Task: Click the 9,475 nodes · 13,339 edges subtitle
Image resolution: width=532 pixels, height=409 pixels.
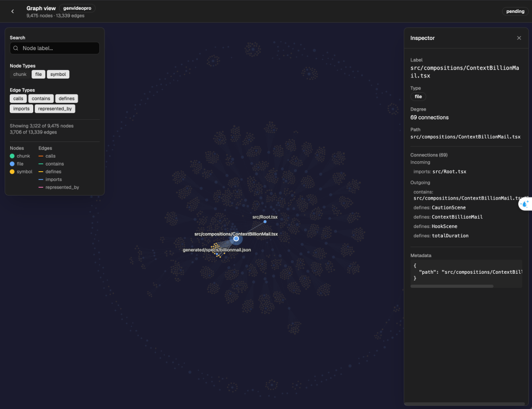Action: [x=55, y=16]
